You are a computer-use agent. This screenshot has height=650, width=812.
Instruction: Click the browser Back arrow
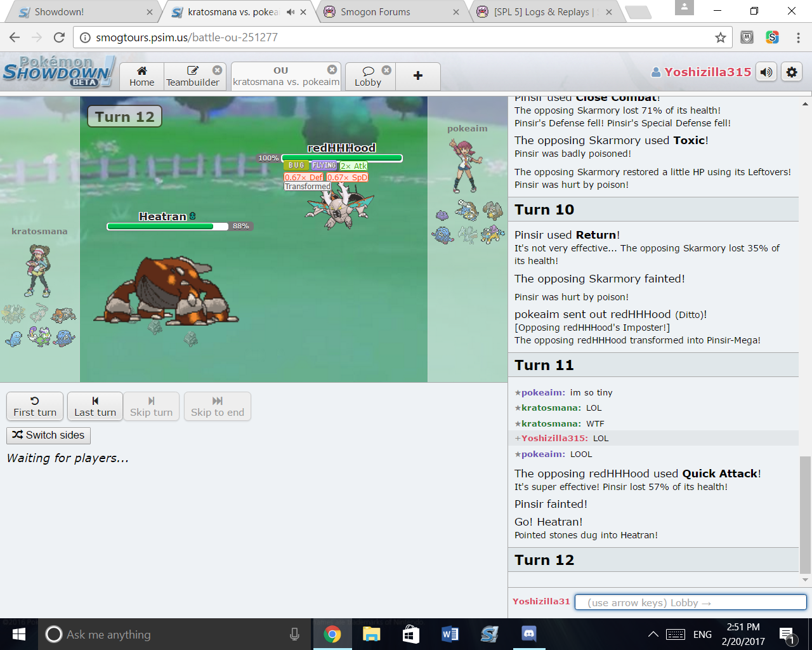click(x=15, y=37)
